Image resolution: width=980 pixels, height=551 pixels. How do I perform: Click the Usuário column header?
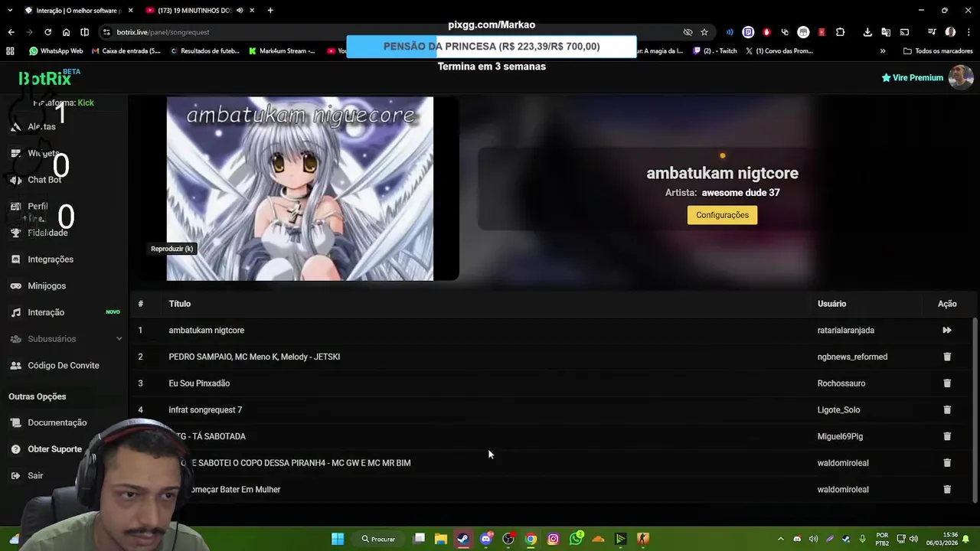tap(832, 304)
